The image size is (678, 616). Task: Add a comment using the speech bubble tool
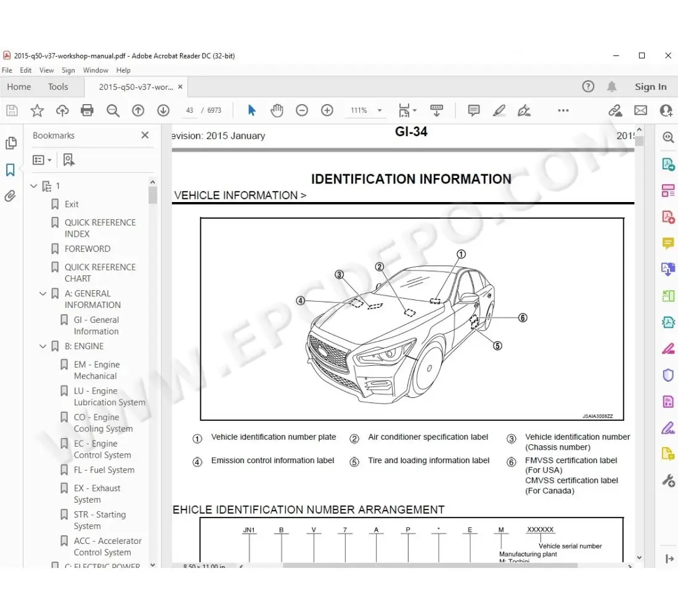tap(473, 110)
